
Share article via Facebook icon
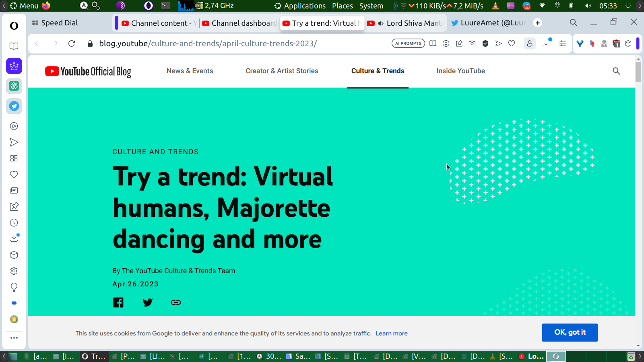(118, 302)
